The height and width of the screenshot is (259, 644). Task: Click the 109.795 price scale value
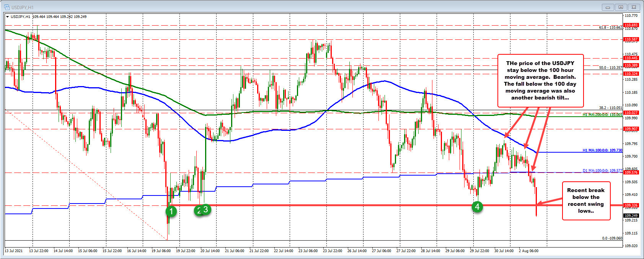(x=631, y=143)
